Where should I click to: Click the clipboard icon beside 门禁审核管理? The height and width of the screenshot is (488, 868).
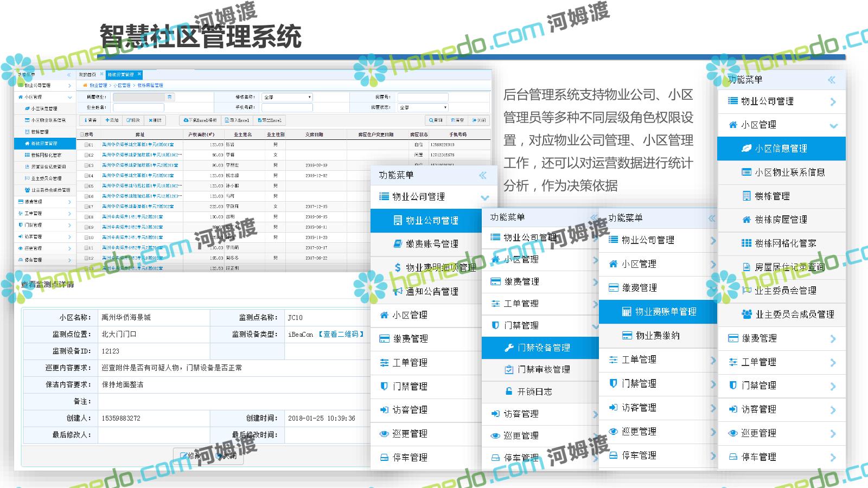point(509,369)
